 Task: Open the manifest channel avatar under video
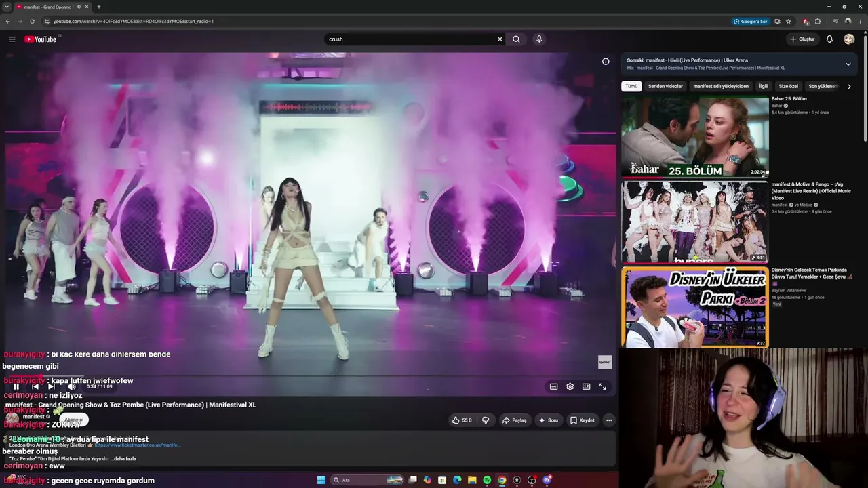[12, 420]
